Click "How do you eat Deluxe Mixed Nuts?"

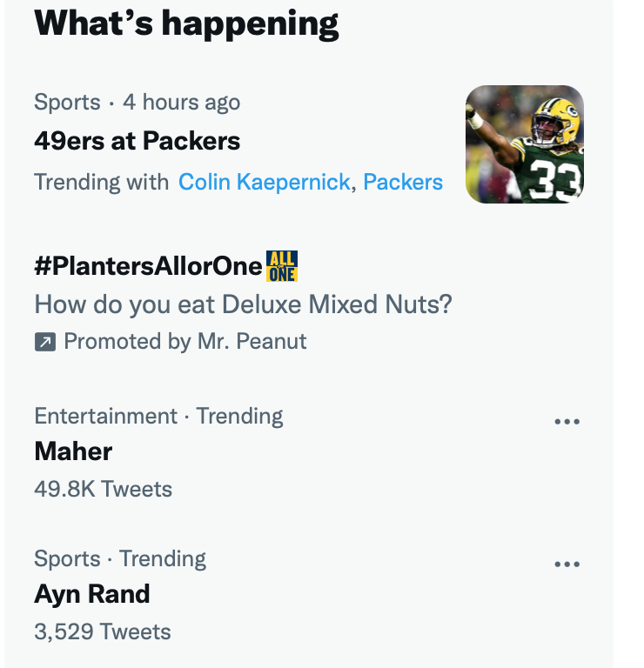click(243, 304)
